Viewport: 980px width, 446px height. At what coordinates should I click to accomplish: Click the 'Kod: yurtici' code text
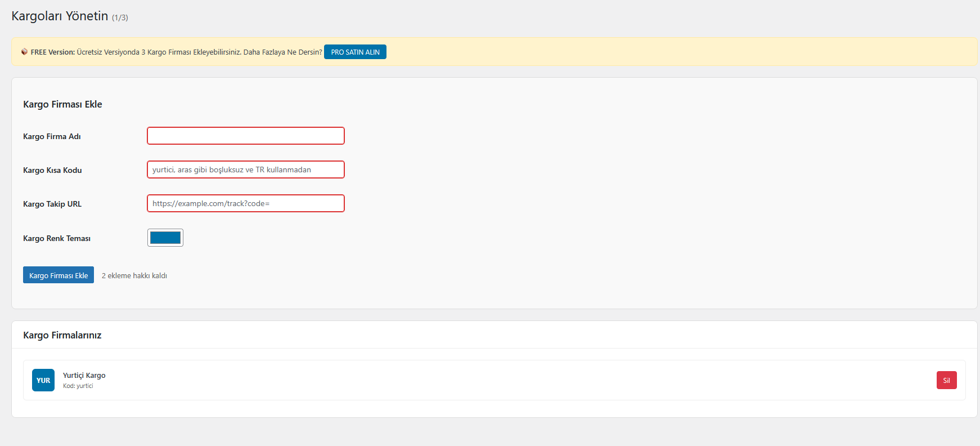tap(78, 386)
